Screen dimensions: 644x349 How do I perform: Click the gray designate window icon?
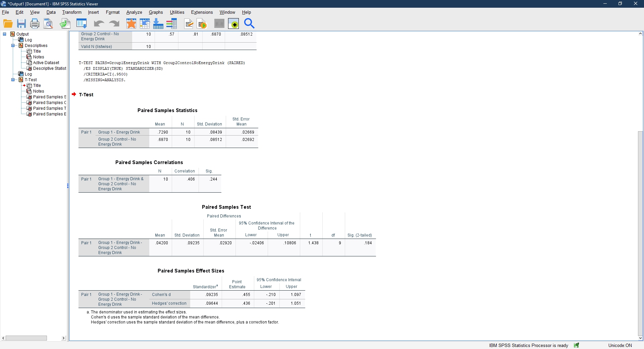pyautogui.click(x=219, y=23)
